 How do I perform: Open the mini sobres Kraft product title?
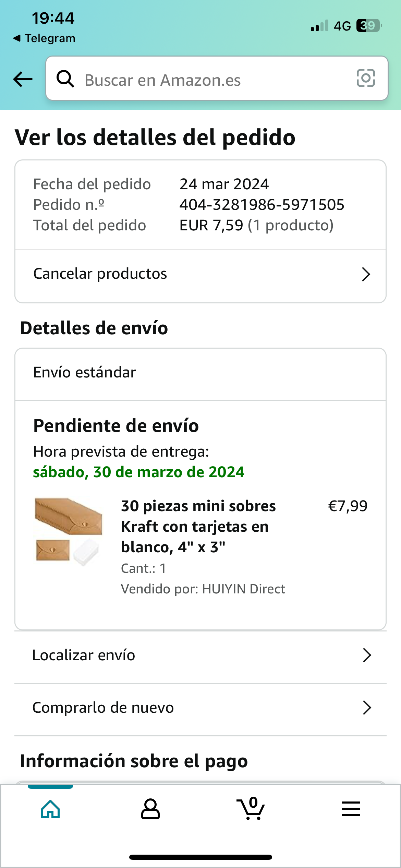(x=198, y=527)
